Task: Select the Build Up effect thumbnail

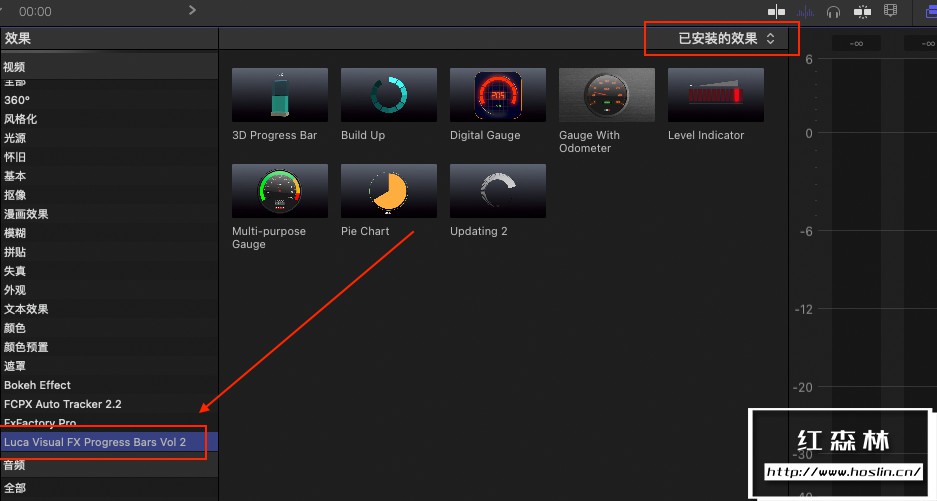Action: [389, 94]
